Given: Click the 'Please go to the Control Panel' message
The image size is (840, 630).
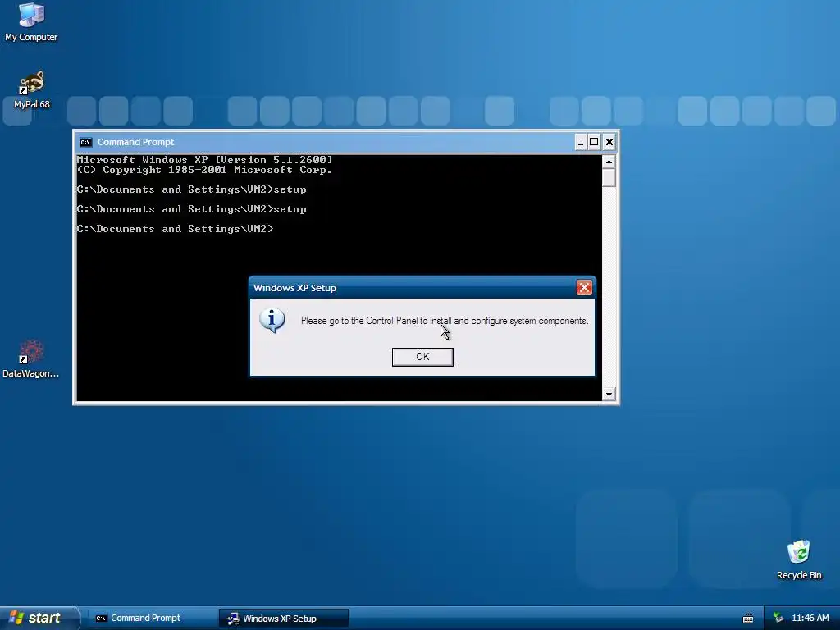Looking at the screenshot, I should click(x=445, y=321).
